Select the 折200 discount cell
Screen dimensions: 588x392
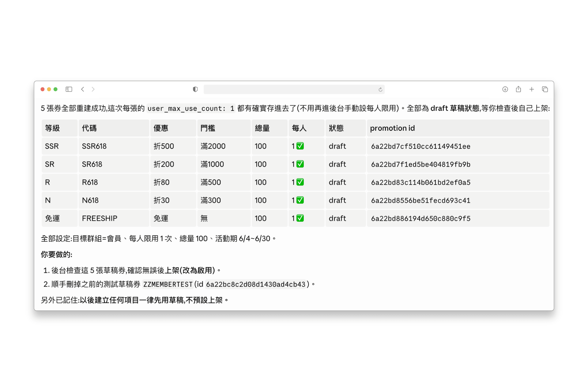pos(173,164)
